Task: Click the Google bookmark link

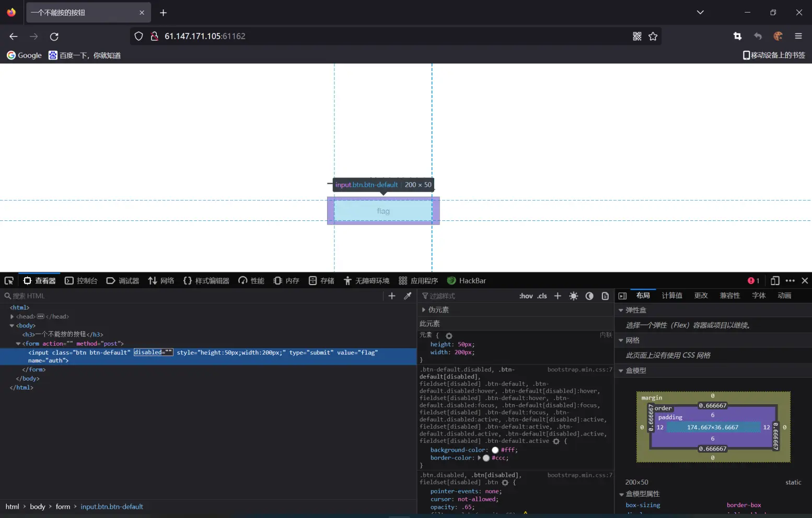Action: pyautogui.click(x=24, y=55)
